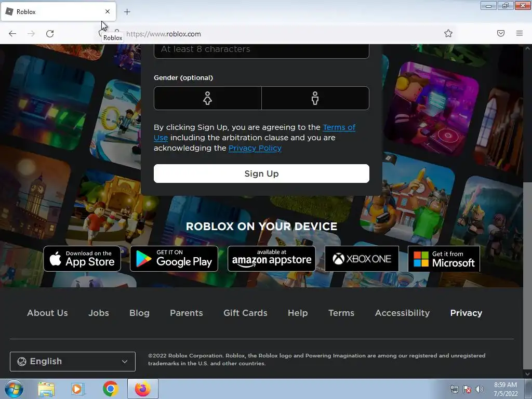Image resolution: width=532 pixels, height=399 pixels.
Task: Open the Get it from Microsoft badge
Action: pos(444,259)
